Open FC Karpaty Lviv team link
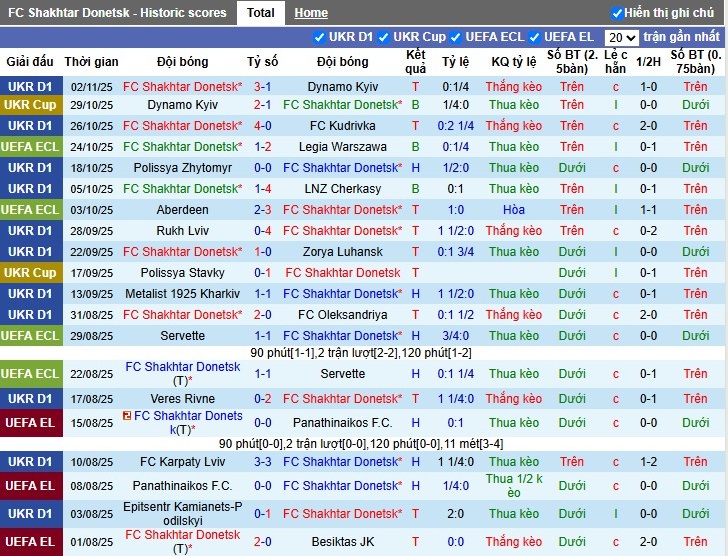Image resolution: width=728 pixels, height=556 pixels. point(182,462)
